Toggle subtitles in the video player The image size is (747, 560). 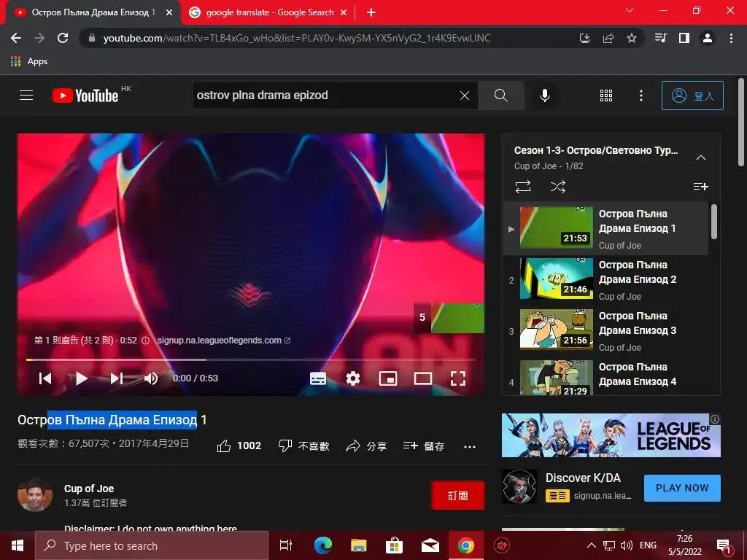click(x=318, y=378)
